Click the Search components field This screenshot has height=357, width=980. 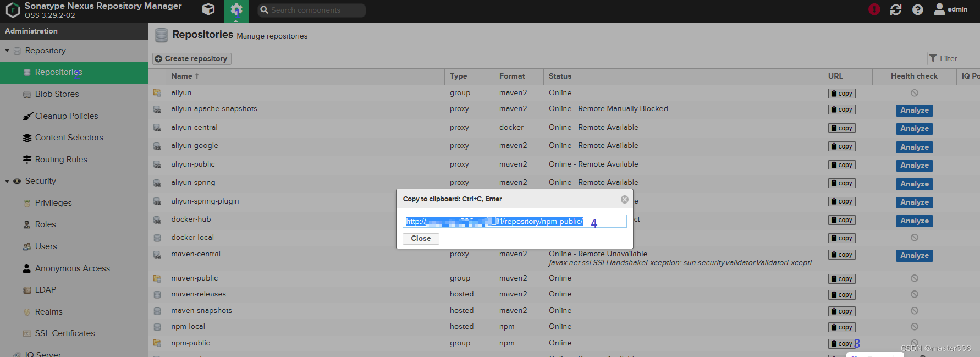pos(312,10)
